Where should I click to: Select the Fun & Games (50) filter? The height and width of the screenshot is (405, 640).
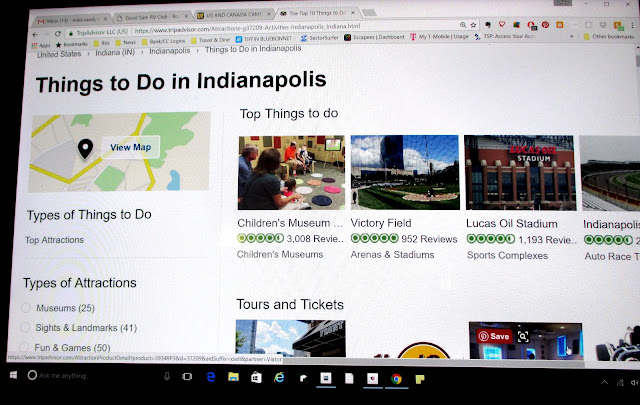(24, 347)
